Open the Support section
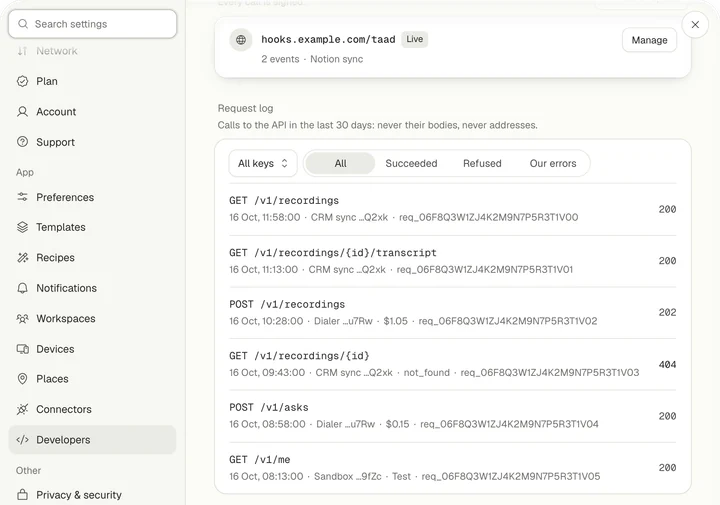Screen dimensions: 720x505 click(x=92, y=142)
